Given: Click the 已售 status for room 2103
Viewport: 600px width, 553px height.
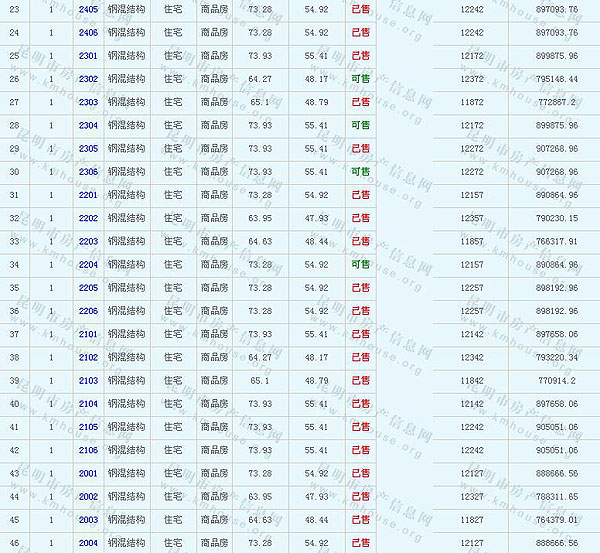Looking at the screenshot, I should pos(360,381).
